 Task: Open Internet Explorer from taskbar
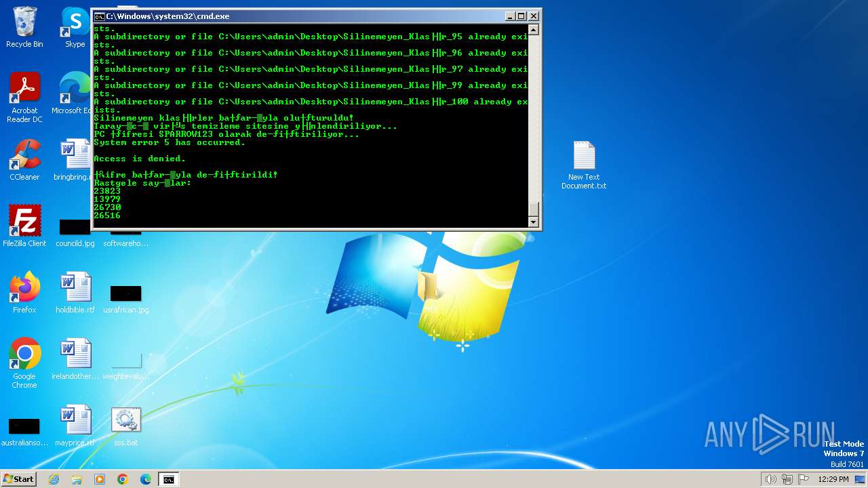(54, 479)
